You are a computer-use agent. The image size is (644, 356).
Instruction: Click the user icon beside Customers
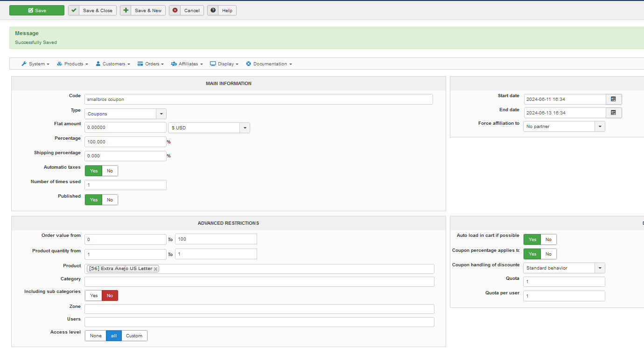(x=98, y=64)
